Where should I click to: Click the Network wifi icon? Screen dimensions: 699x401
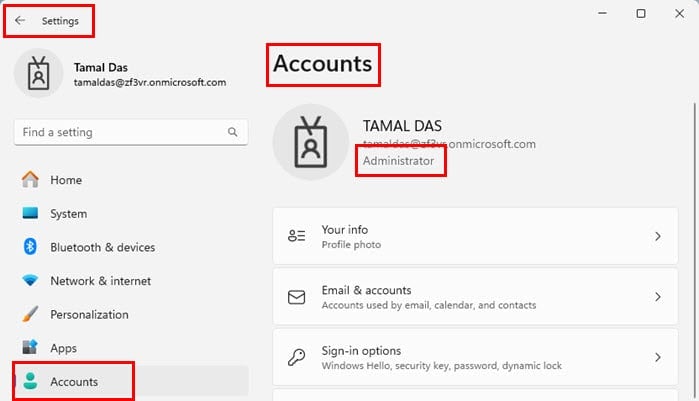(x=30, y=280)
